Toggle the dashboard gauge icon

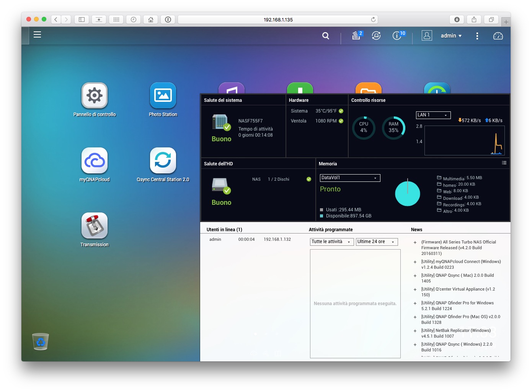click(498, 36)
